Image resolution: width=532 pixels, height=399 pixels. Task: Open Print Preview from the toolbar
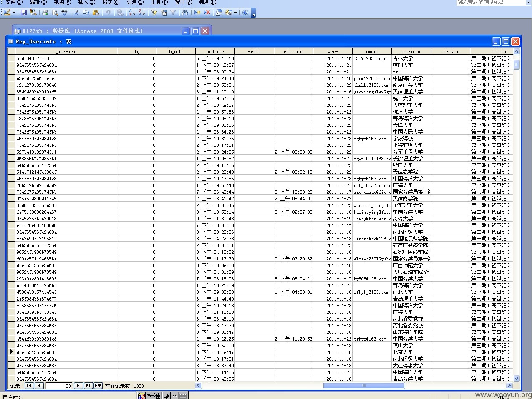click(55, 13)
